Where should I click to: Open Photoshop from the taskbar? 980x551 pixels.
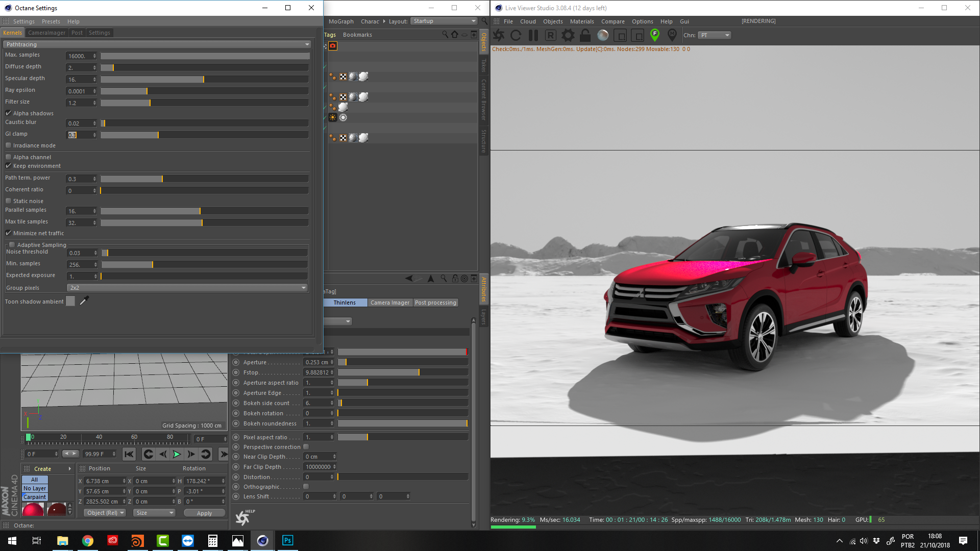[x=287, y=540]
